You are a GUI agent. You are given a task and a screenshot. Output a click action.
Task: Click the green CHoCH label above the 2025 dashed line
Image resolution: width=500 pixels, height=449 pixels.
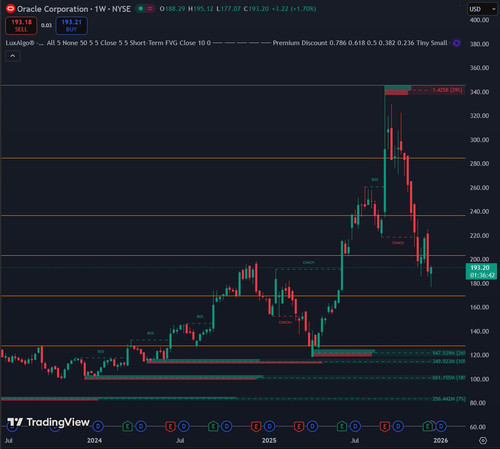pos(308,263)
